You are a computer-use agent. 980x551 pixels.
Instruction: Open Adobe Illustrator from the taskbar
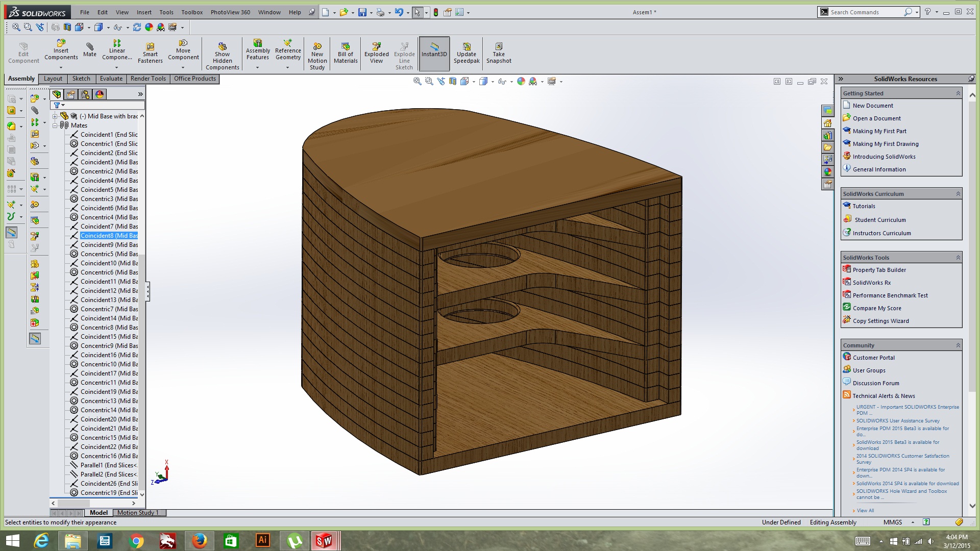[262, 540]
